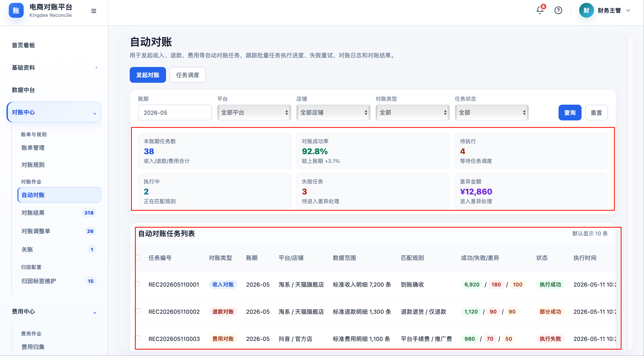Click the 318 badge beside 对账结果
Viewport: 644px width, 356px height.
89,213
